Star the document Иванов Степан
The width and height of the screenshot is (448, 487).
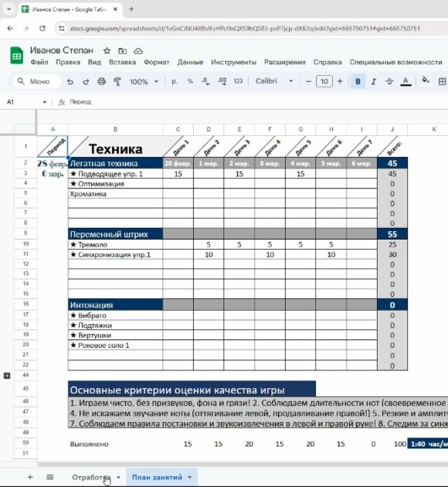[107, 51]
